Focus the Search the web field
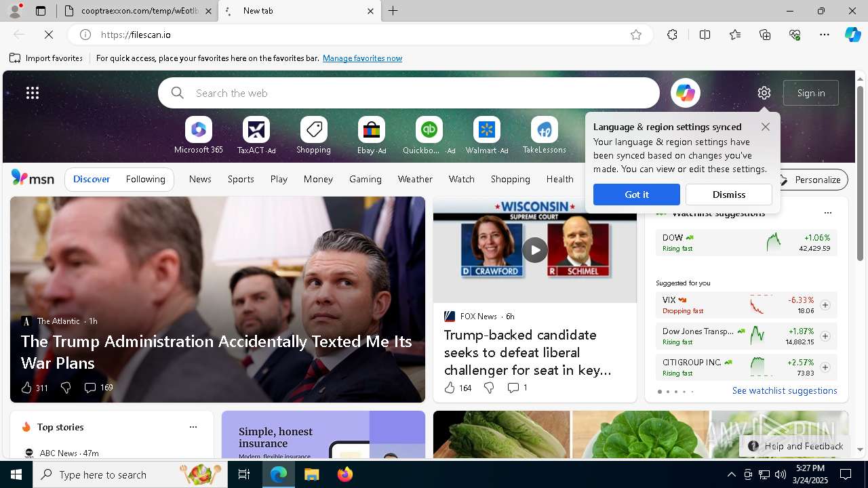 point(409,93)
